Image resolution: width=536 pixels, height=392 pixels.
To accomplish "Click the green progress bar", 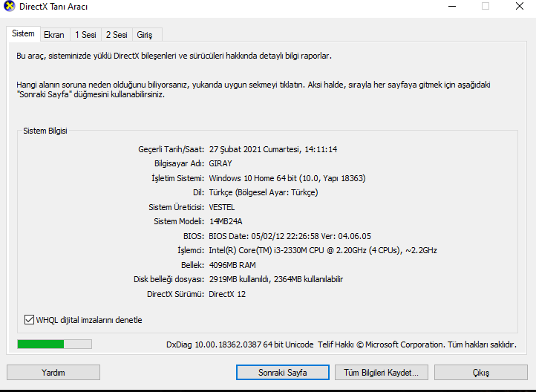I will [x=54, y=344].
